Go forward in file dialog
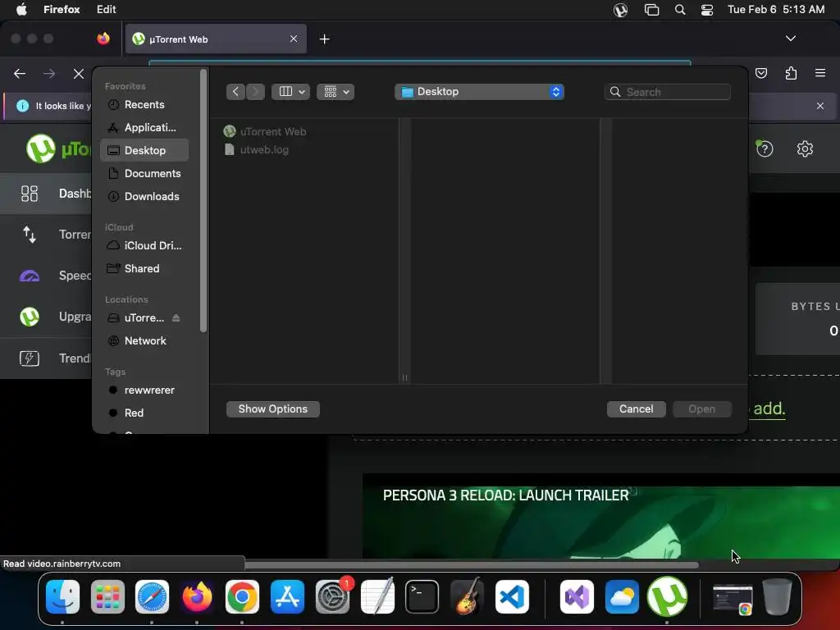 tap(256, 92)
